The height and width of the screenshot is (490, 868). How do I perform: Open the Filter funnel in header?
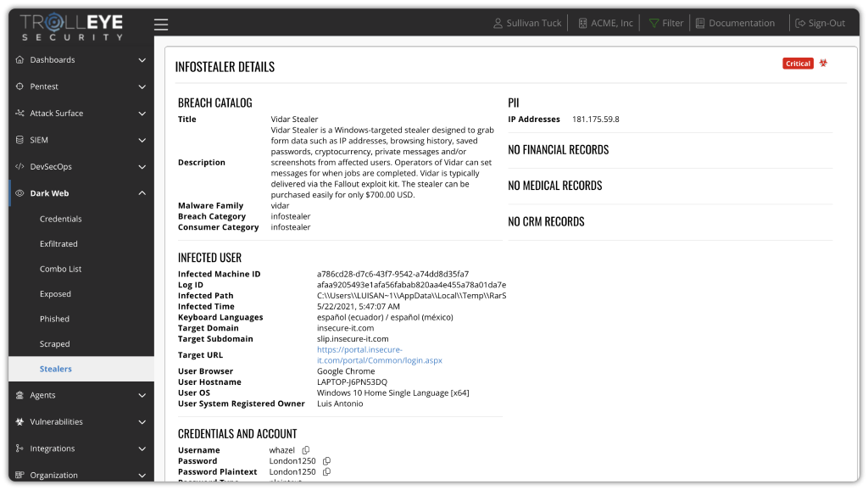pyautogui.click(x=665, y=23)
